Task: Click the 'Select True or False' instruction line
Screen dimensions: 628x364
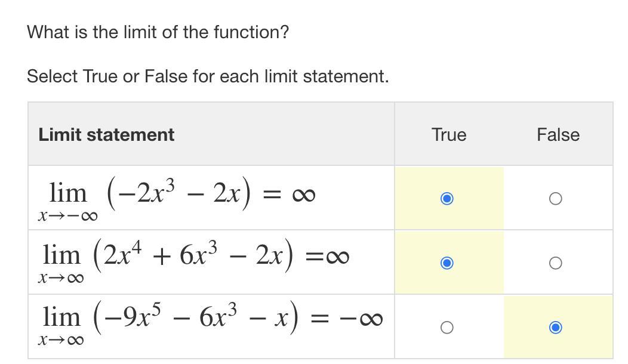Action: click(208, 76)
